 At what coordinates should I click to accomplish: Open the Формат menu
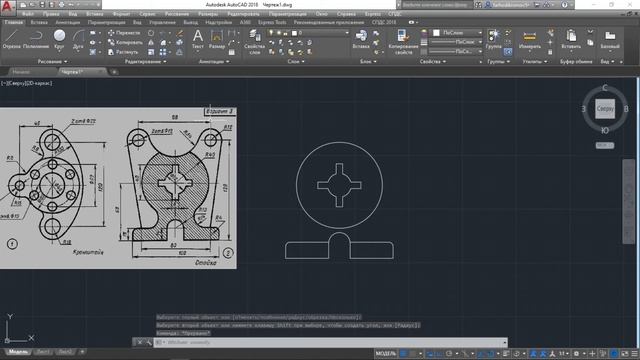tap(121, 14)
